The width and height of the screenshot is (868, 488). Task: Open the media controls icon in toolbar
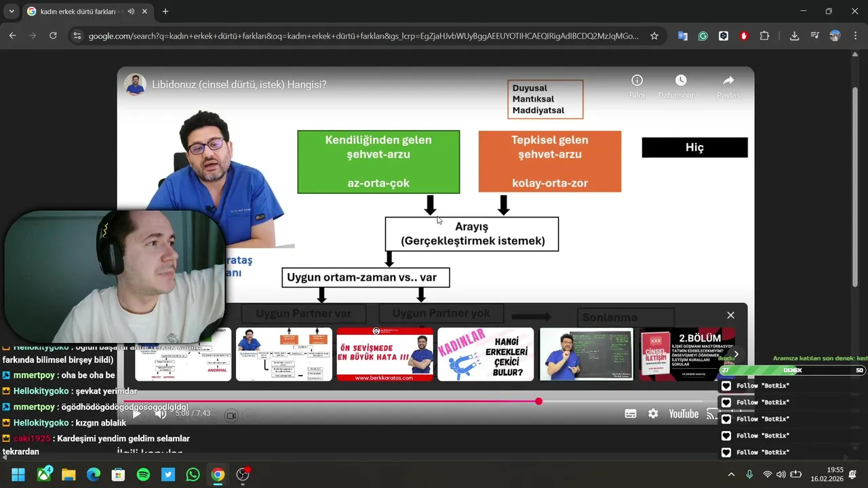coord(814,36)
